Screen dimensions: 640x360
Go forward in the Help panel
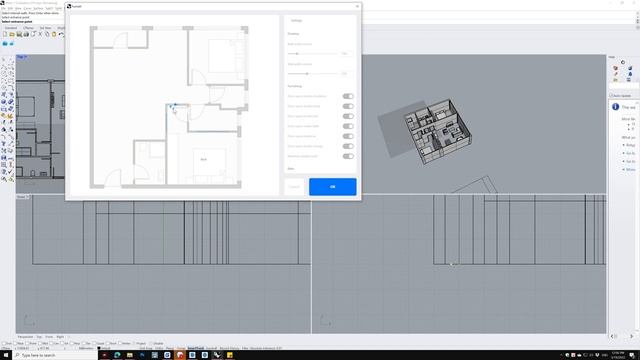pyautogui.click(x=631, y=336)
